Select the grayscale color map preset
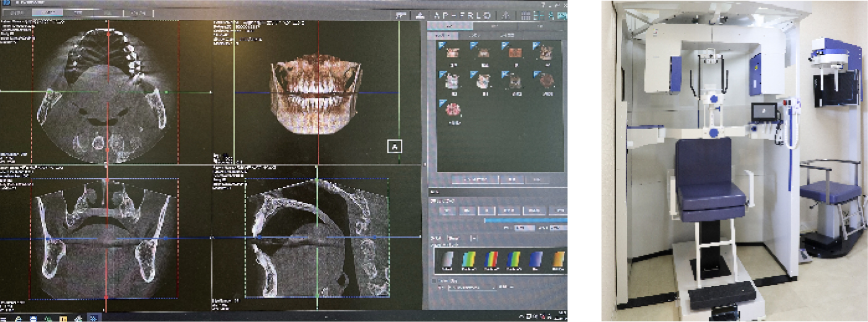Screen dimensions: 868x322 click(x=448, y=259)
